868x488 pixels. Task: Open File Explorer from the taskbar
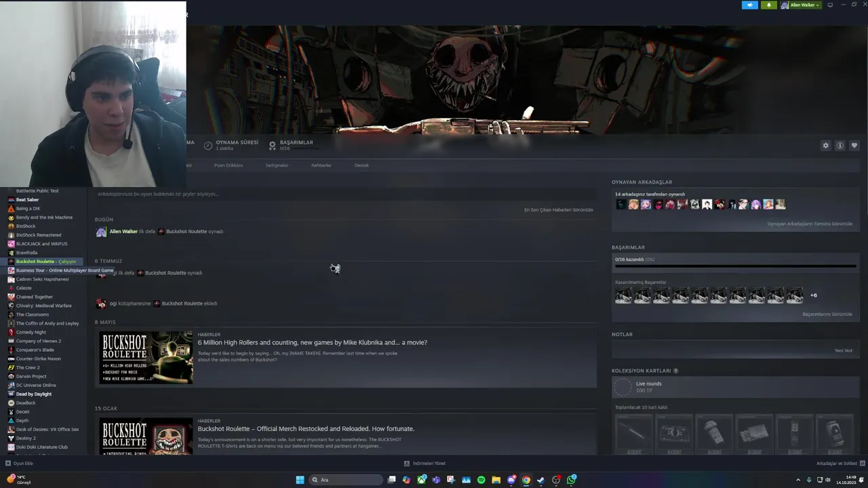click(x=496, y=480)
